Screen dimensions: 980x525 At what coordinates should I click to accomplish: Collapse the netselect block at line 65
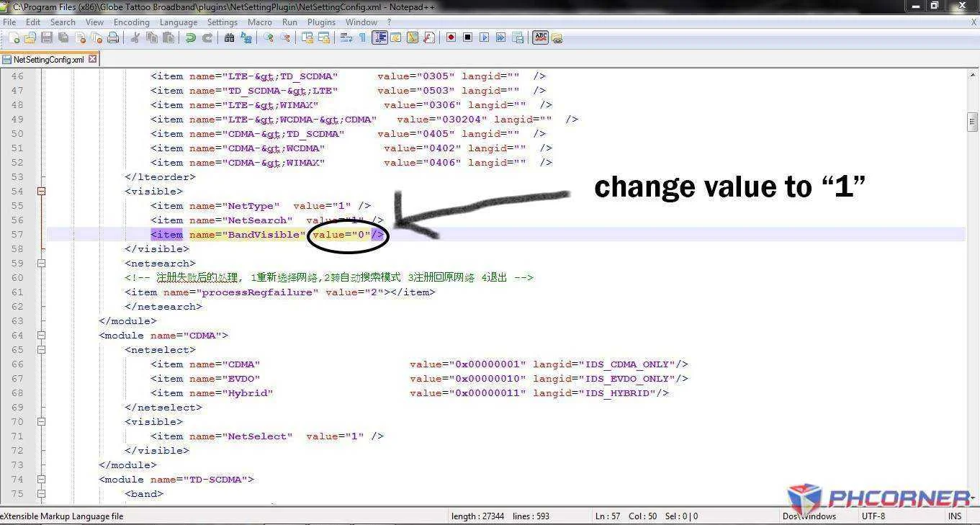[41, 350]
